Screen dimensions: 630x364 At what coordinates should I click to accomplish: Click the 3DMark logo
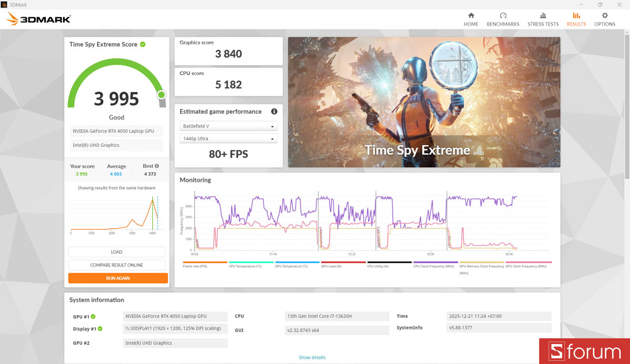tap(37, 18)
